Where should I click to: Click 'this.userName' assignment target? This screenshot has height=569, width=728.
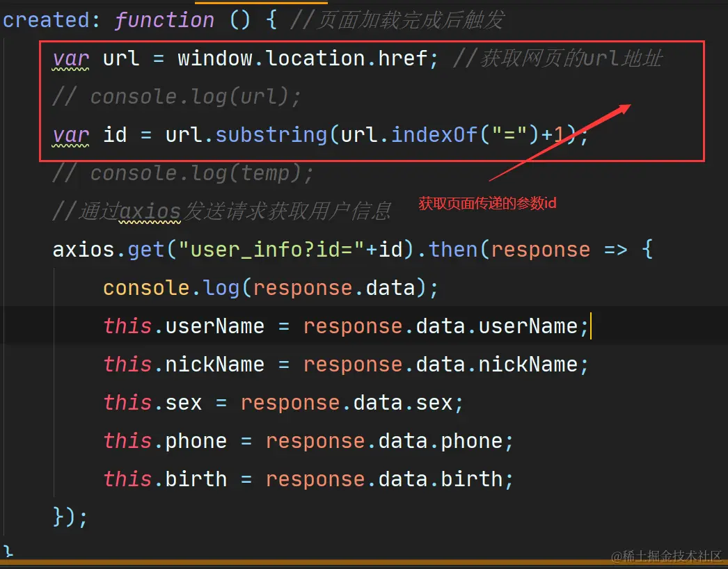tap(184, 326)
